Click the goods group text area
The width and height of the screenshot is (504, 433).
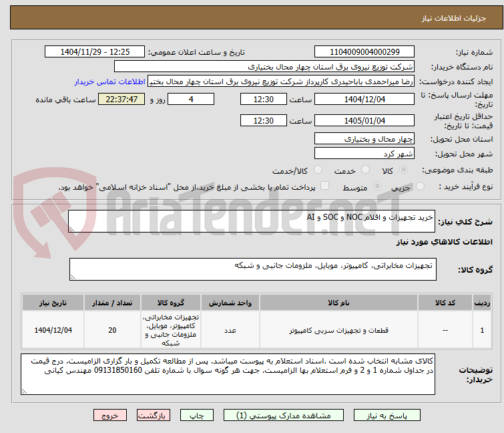[252, 269]
